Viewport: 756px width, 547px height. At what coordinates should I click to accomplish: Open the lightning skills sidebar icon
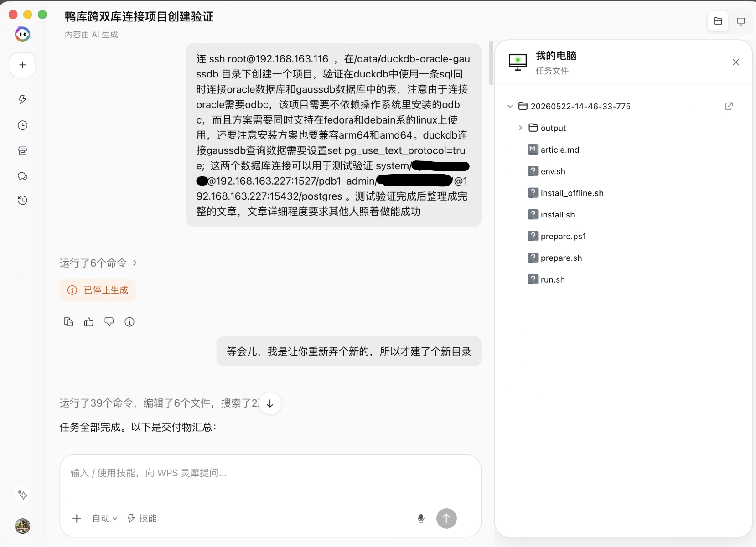point(22,100)
